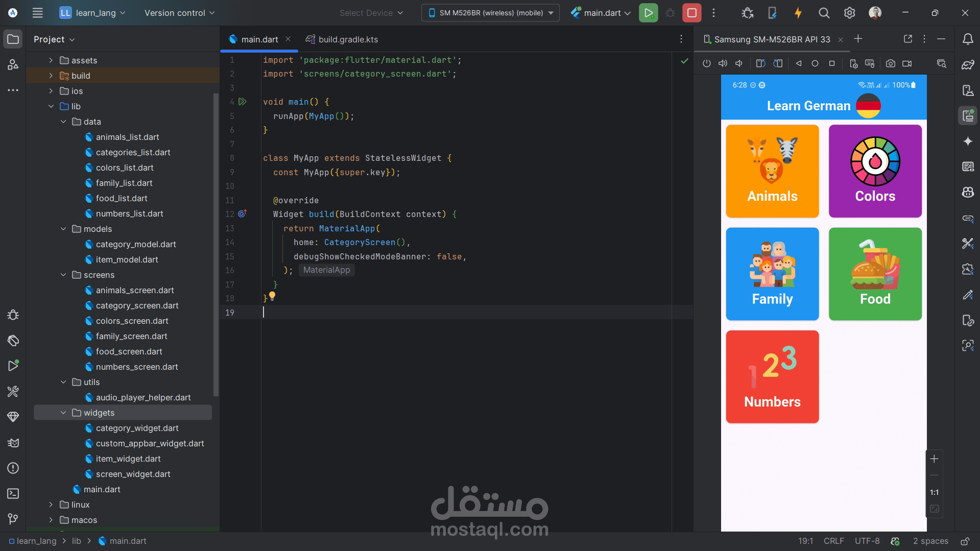Click the lightbulb quick-fix icon
Image resolution: width=980 pixels, height=551 pixels.
272,296
